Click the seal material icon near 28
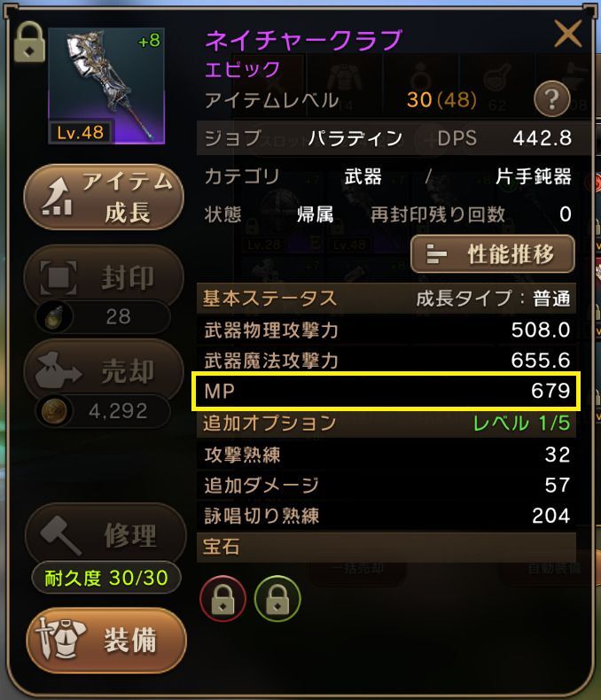601x700 pixels. (x=56, y=316)
